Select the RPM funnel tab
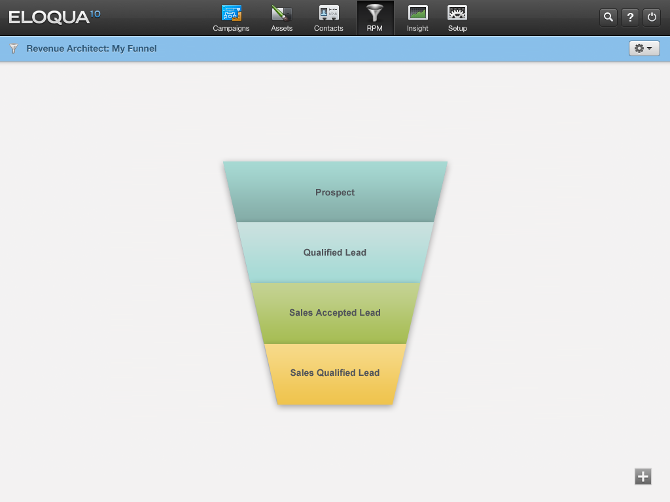 [x=375, y=17]
